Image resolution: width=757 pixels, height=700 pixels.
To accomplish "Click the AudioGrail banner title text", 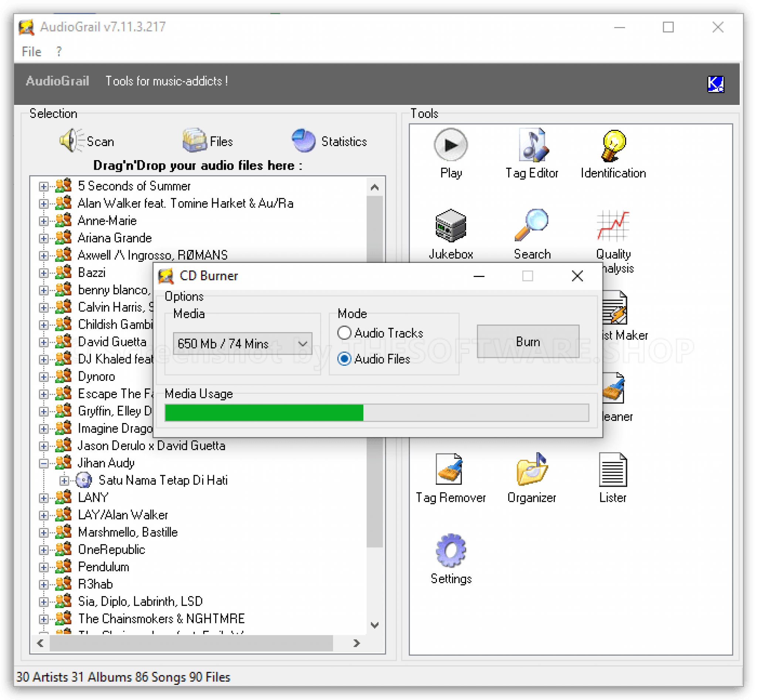I will [x=58, y=81].
